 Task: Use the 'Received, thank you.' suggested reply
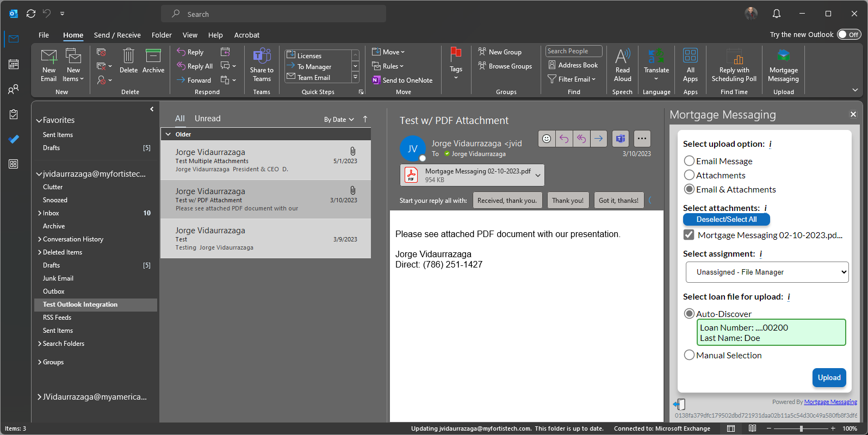pos(507,200)
